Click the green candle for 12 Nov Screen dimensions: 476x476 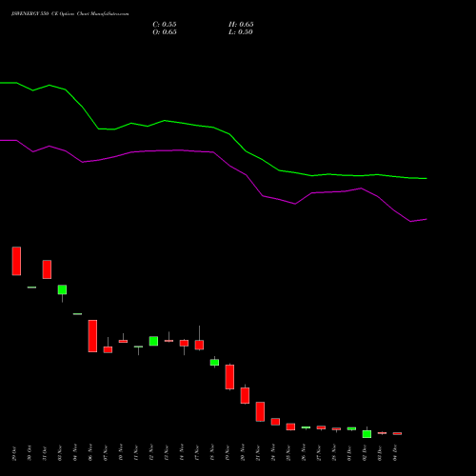[x=153, y=341]
